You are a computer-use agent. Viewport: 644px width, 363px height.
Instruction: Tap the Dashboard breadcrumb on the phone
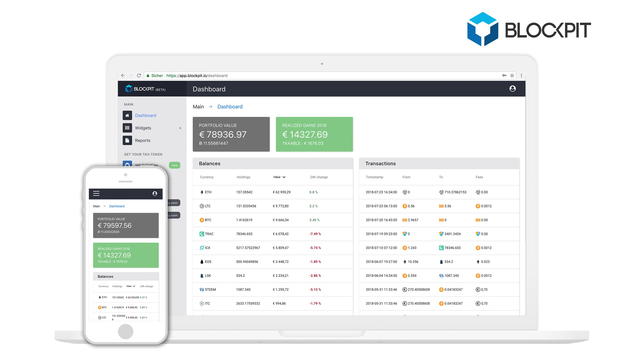click(x=117, y=206)
